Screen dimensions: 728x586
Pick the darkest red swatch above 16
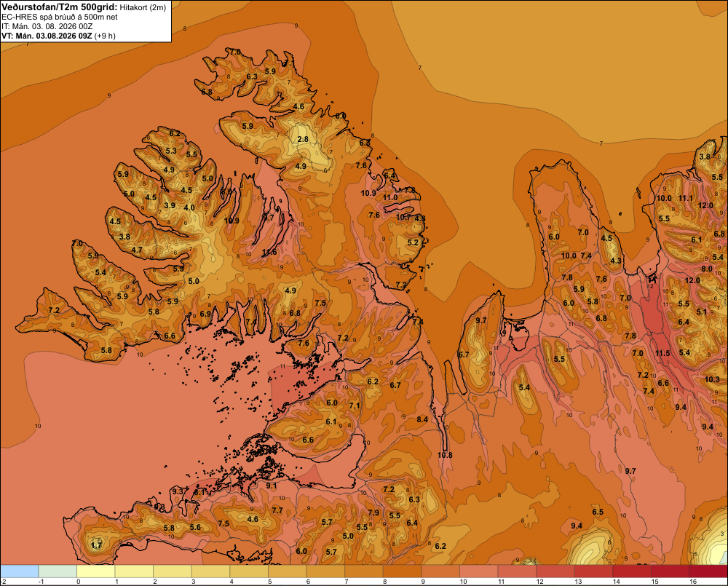tap(708, 571)
